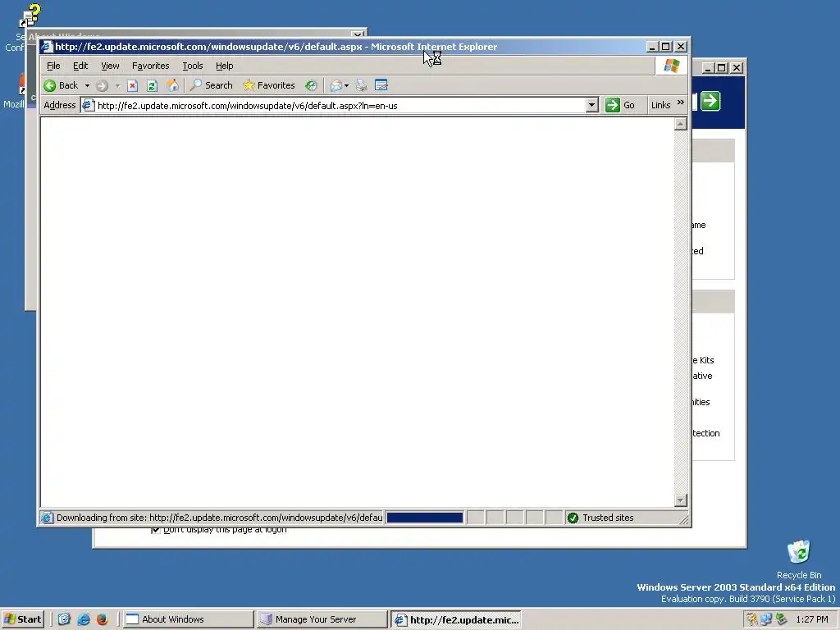The width and height of the screenshot is (840, 630).
Task: Open the View menu
Action: click(x=111, y=66)
